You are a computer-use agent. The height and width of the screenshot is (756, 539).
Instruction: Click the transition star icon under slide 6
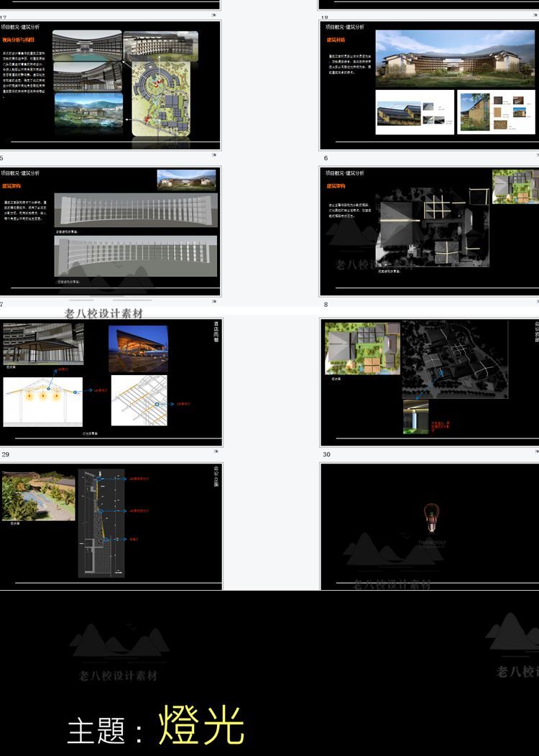(536, 155)
